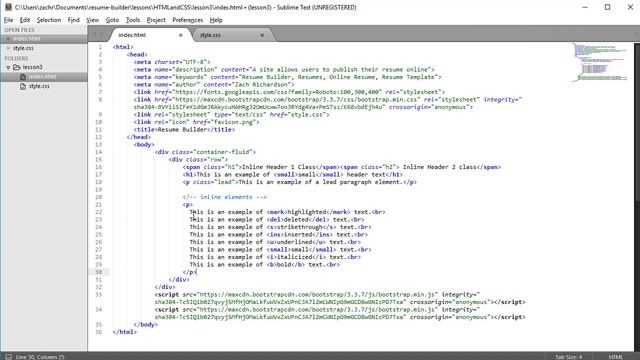Click the <b>bold</b> code on line 29

click(286, 264)
